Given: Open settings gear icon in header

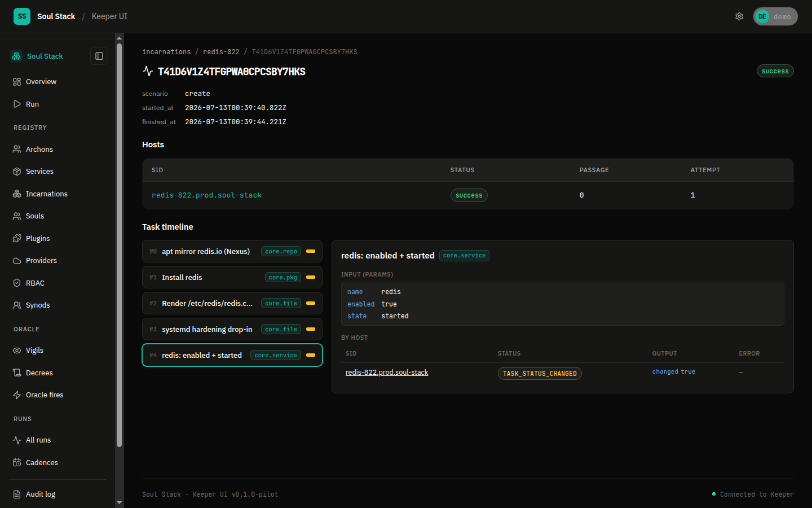Looking at the screenshot, I should pos(739,16).
